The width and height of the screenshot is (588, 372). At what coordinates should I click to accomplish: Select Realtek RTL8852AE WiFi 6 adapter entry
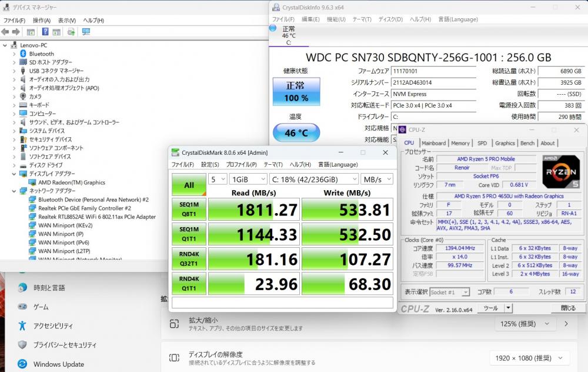click(97, 217)
